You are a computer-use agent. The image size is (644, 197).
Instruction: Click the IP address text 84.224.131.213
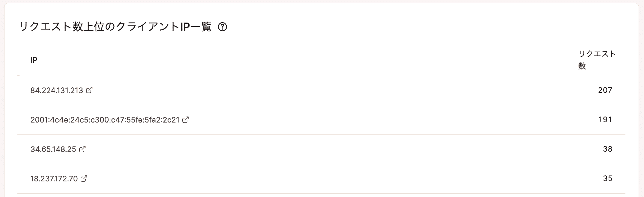click(57, 90)
